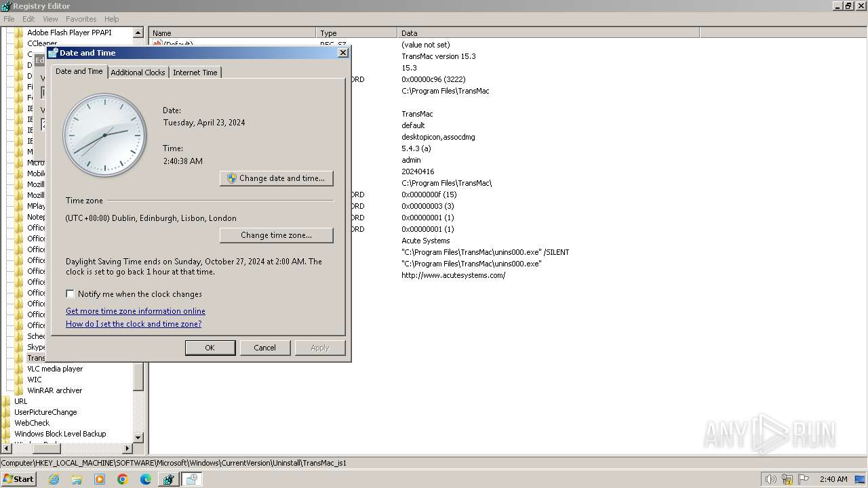The width and height of the screenshot is (868, 488).
Task: Cancel the Date and Time dialog
Action: tap(264, 348)
